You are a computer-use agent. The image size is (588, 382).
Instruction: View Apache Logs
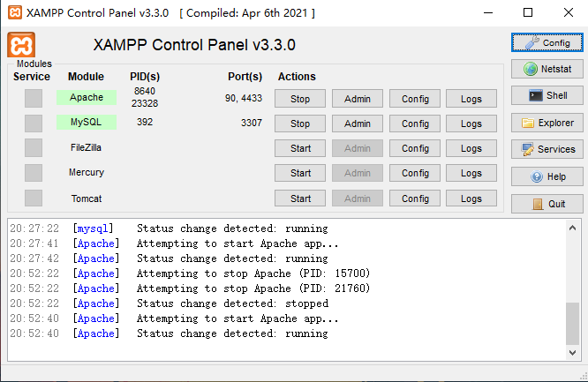click(x=471, y=99)
